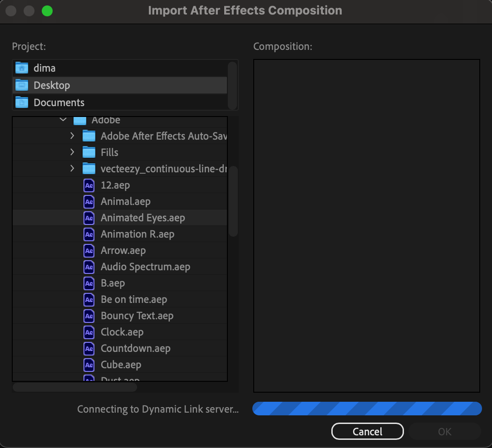Click the Cube.aep file icon

(x=89, y=365)
